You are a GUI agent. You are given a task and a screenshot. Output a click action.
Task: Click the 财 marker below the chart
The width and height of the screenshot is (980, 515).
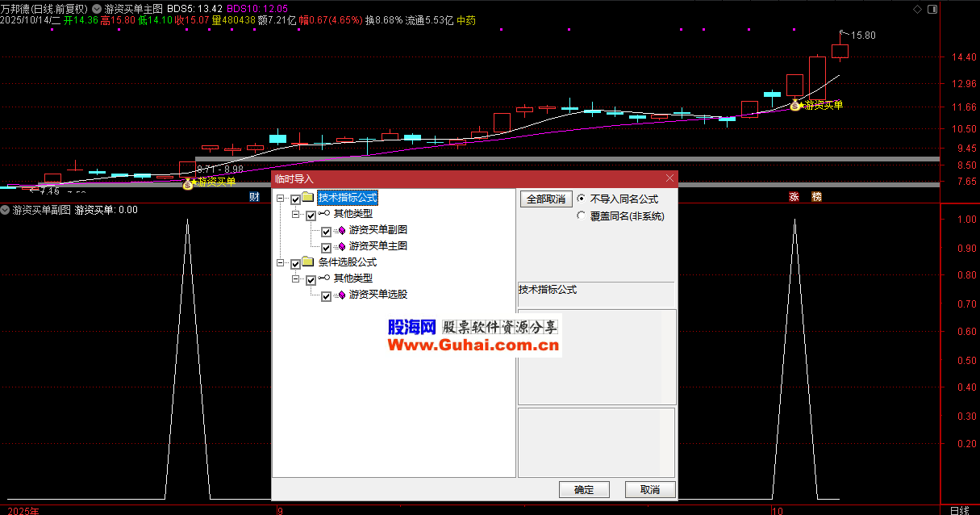254,197
